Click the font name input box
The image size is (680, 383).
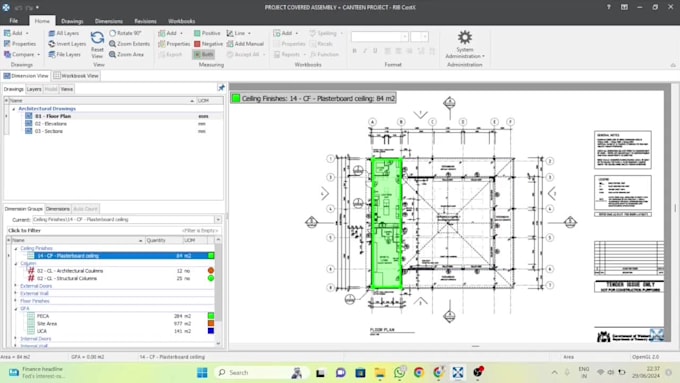click(x=379, y=36)
